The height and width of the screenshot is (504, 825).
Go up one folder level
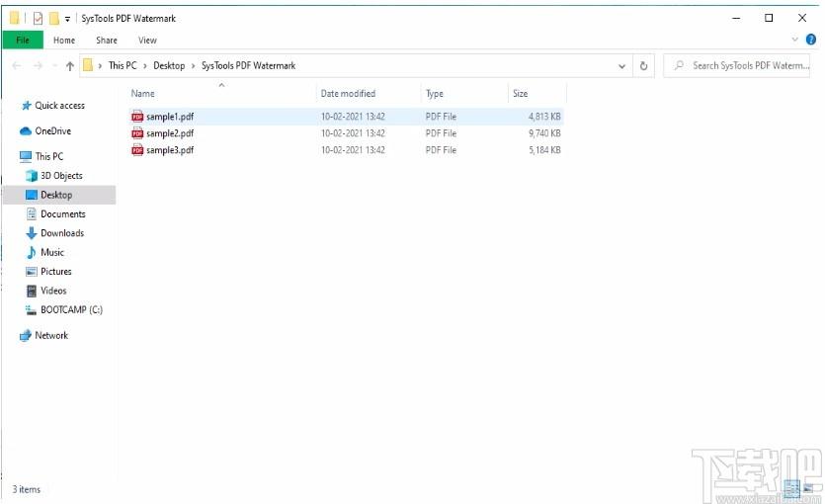(70, 66)
